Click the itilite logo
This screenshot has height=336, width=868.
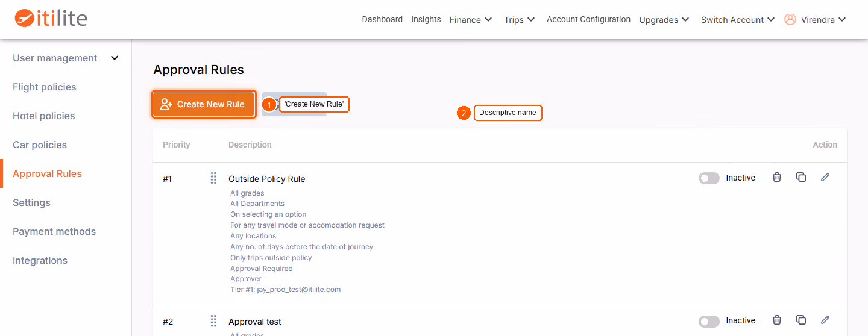tap(51, 19)
